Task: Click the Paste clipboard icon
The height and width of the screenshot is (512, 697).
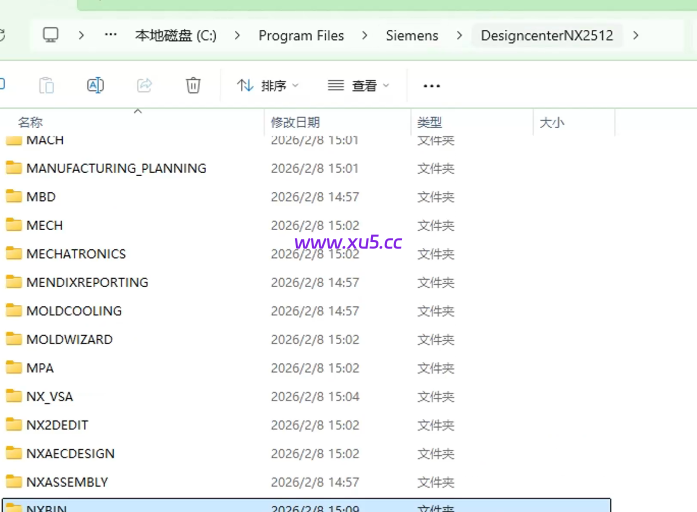Action: [46, 85]
